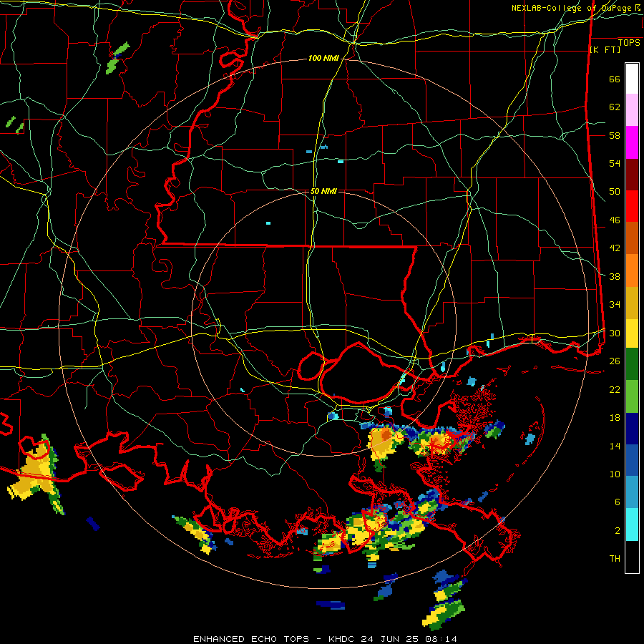Click the light blue 6 kft legend swatch
Image resolution: width=644 pixels, height=644 pixels.
(632, 492)
